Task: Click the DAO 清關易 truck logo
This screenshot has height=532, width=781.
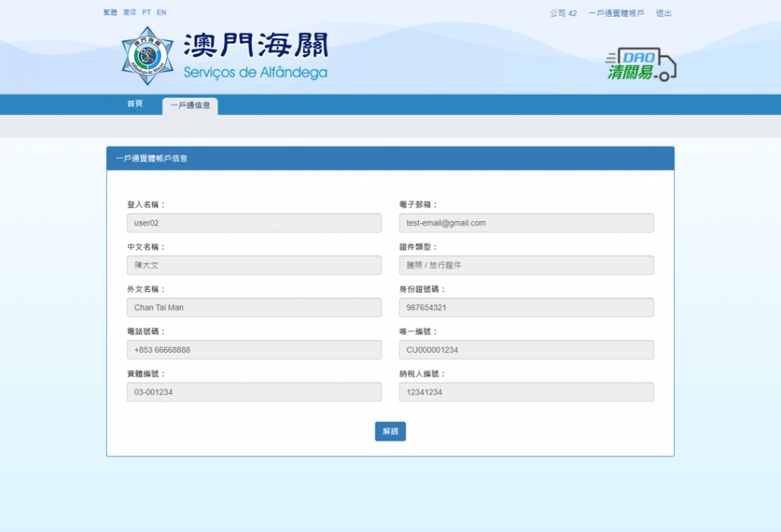Action: pyautogui.click(x=641, y=66)
